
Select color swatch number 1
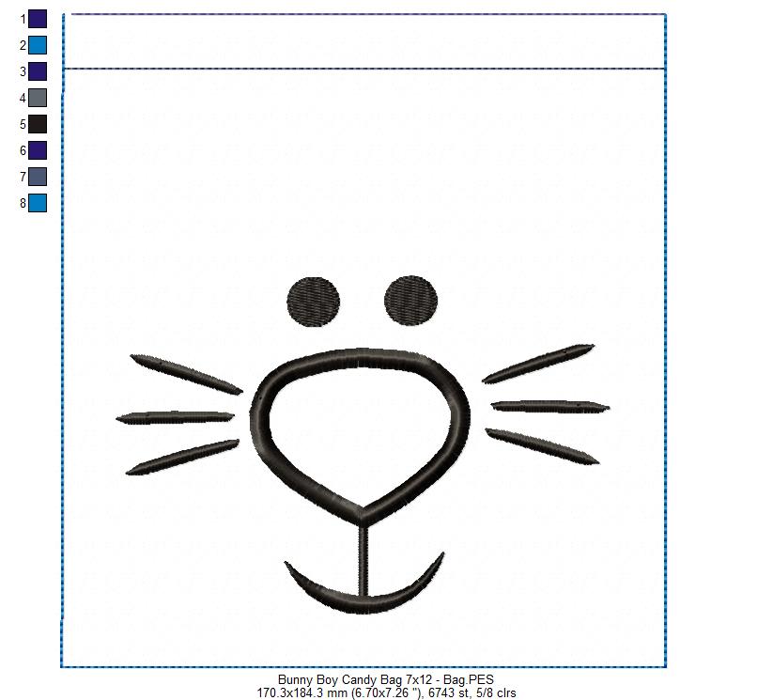pos(38,18)
